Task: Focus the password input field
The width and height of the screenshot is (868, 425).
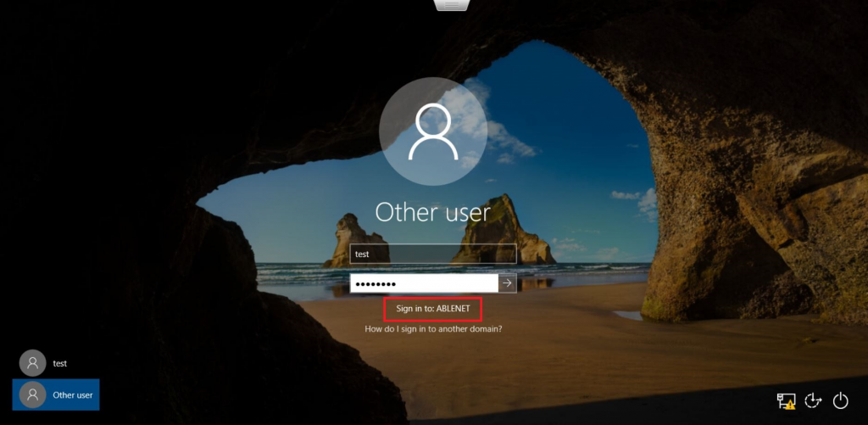Action: coord(424,283)
